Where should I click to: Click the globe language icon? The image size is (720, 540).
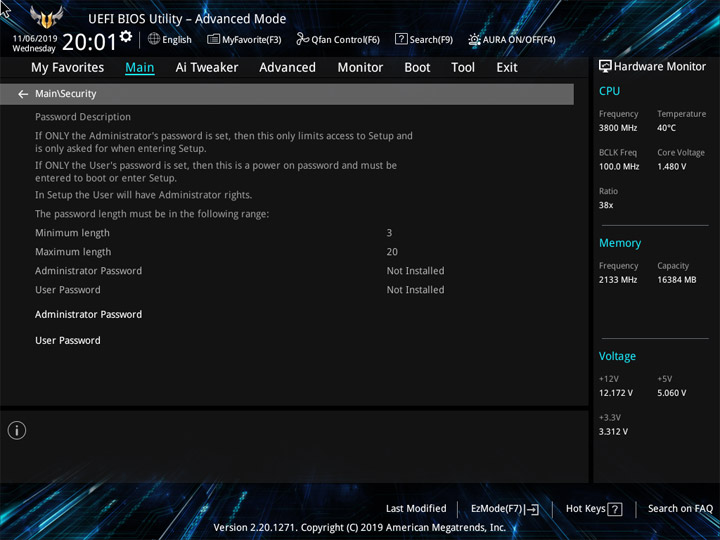pyautogui.click(x=154, y=39)
